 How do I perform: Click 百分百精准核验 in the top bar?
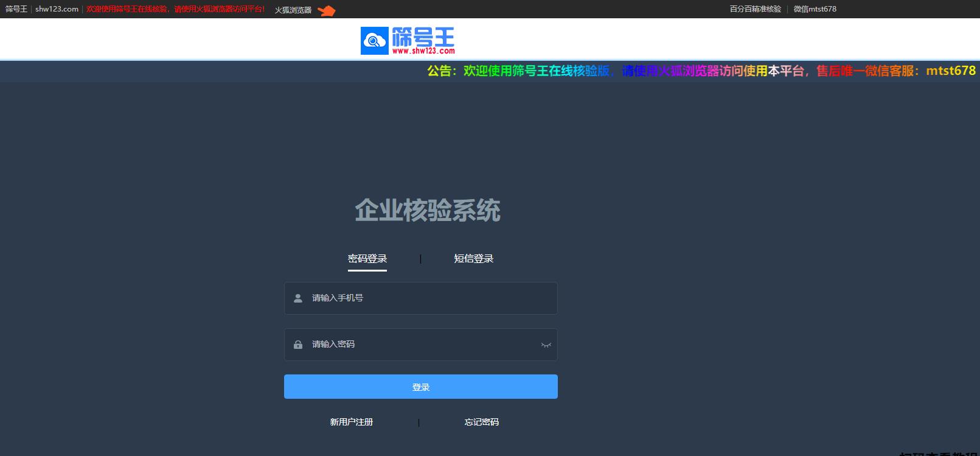[x=755, y=9]
